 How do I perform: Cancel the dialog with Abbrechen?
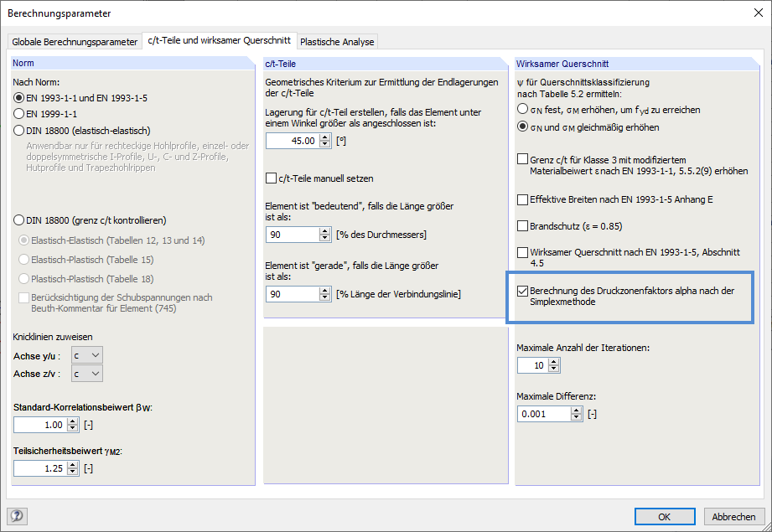(733, 516)
